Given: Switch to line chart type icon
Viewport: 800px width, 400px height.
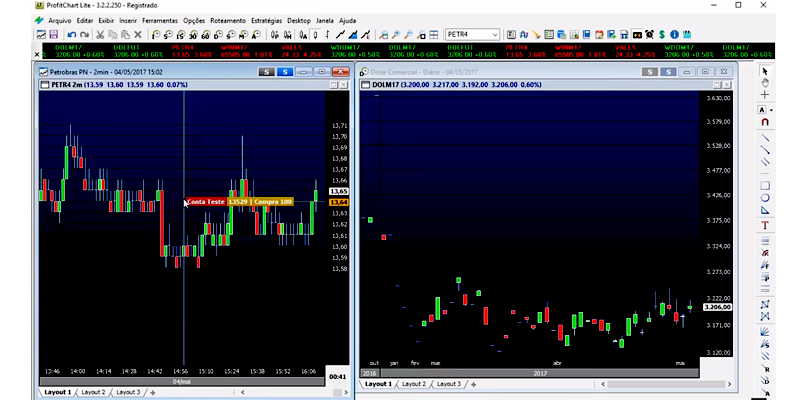Looking at the screenshot, I should tap(340, 35).
